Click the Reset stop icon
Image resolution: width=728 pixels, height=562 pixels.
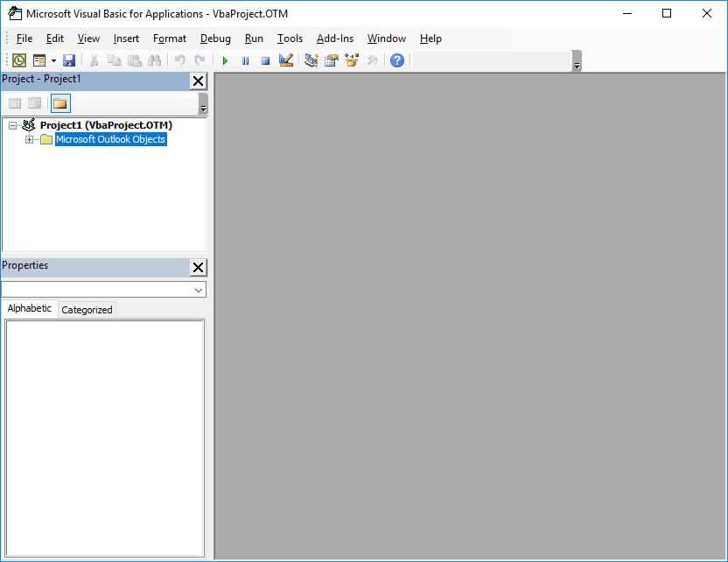(266, 60)
